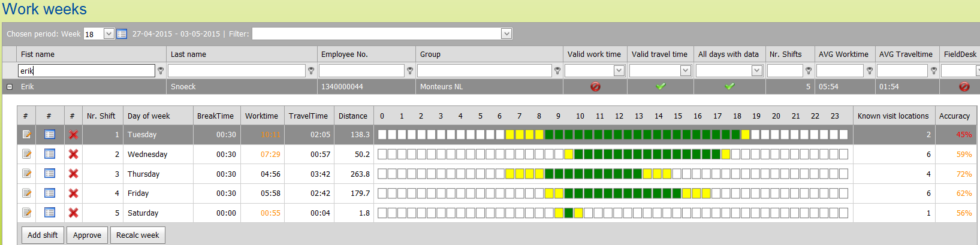Click edit icon for Tuesday shift

tap(26, 135)
